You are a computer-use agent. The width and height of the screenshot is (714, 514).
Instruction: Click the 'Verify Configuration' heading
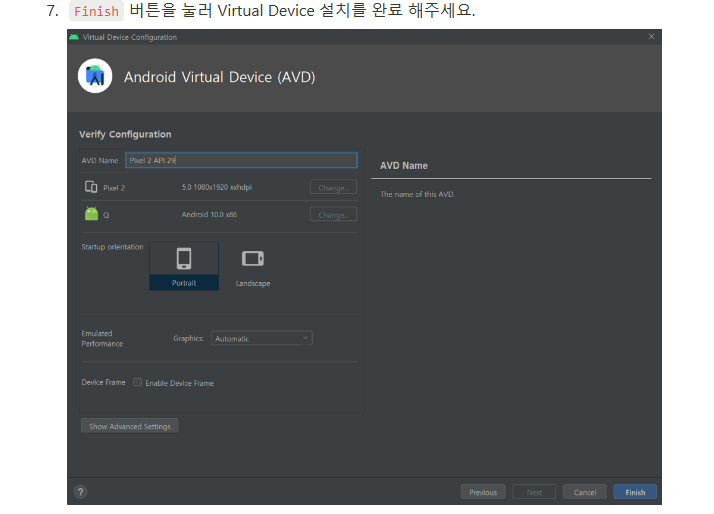click(125, 134)
